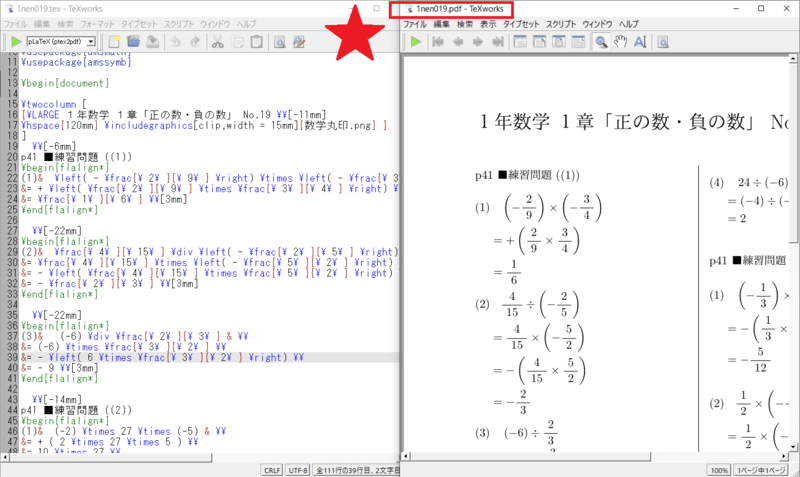800x477 pixels.
Task: Open ファイル menu in the PDF window
Action: click(x=415, y=24)
